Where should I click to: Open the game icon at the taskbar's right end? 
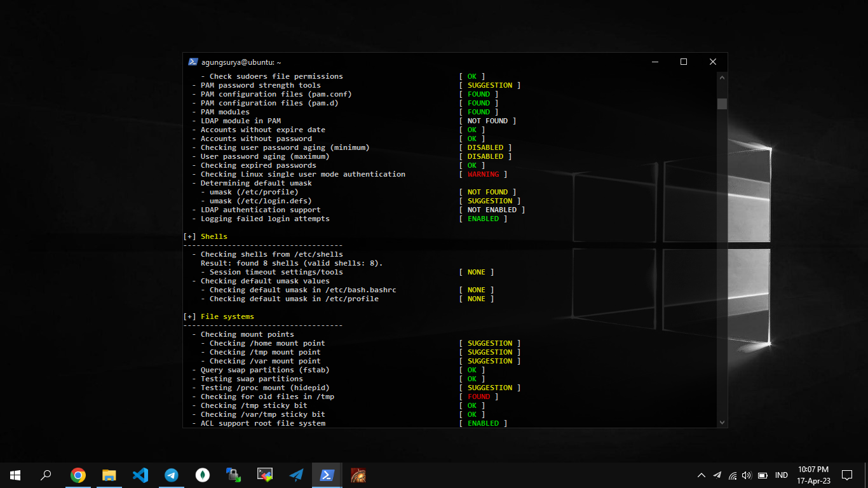pyautogui.click(x=358, y=475)
